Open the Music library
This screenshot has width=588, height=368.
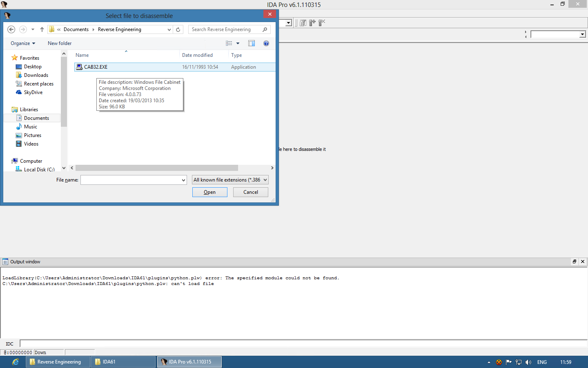30,127
